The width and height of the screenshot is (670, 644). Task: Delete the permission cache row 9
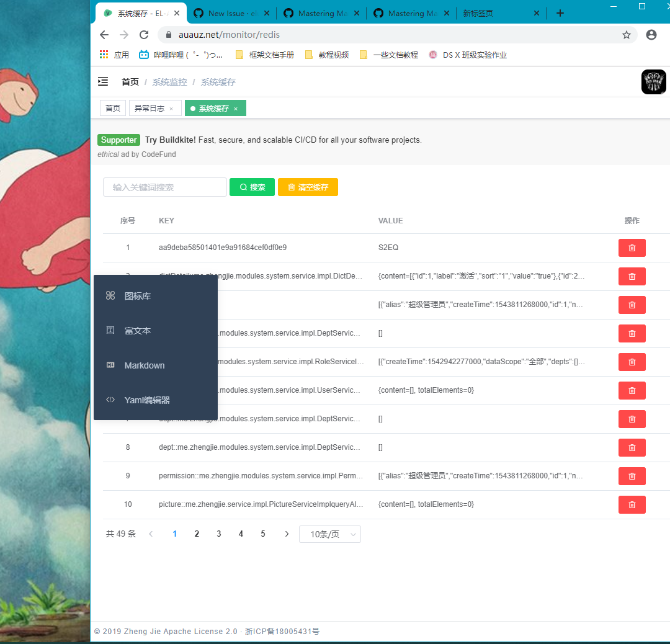pyautogui.click(x=632, y=476)
